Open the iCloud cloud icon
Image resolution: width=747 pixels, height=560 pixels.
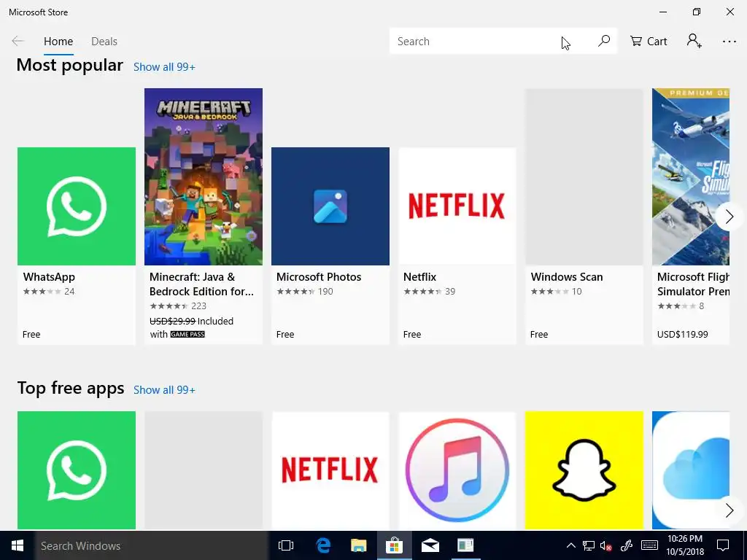tap(691, 470)
